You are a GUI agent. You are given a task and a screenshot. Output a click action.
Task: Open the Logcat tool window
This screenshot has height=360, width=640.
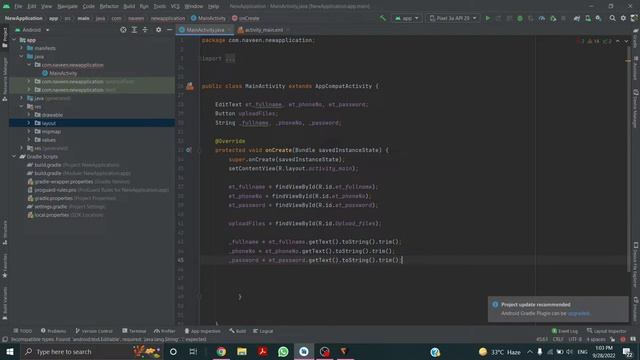click(263, 331)
